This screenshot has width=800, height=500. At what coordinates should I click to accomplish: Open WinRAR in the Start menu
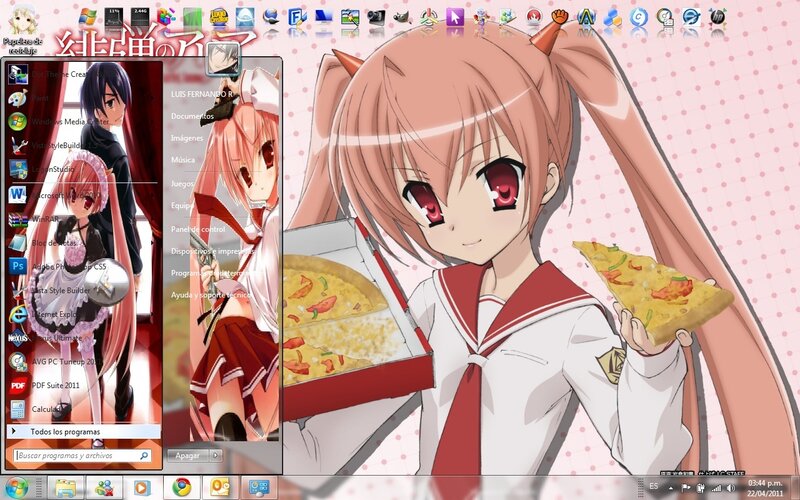[x=83, y=219]
